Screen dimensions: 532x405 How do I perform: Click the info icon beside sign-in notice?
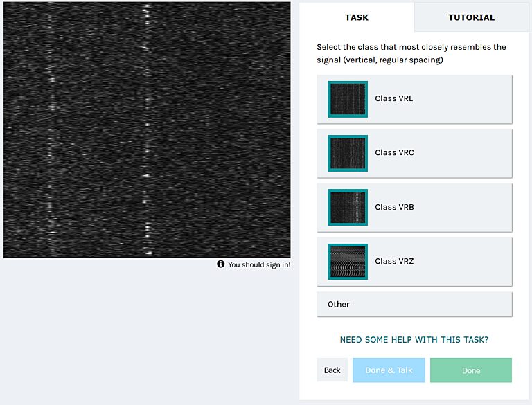pyautogui.click(x=220, y=264)
